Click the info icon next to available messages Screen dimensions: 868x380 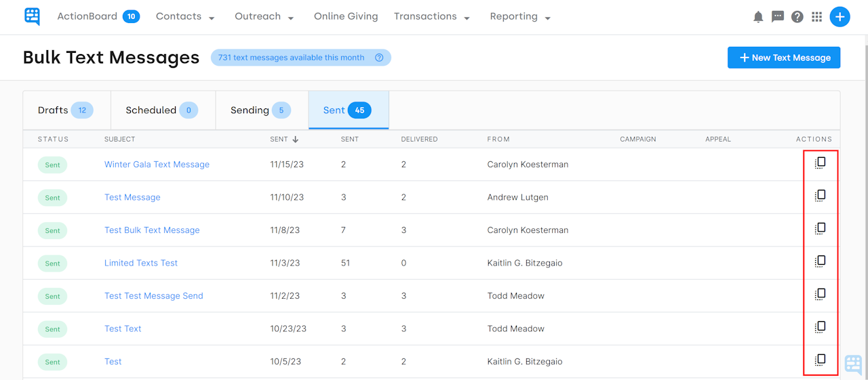click(x=379, y=58)
